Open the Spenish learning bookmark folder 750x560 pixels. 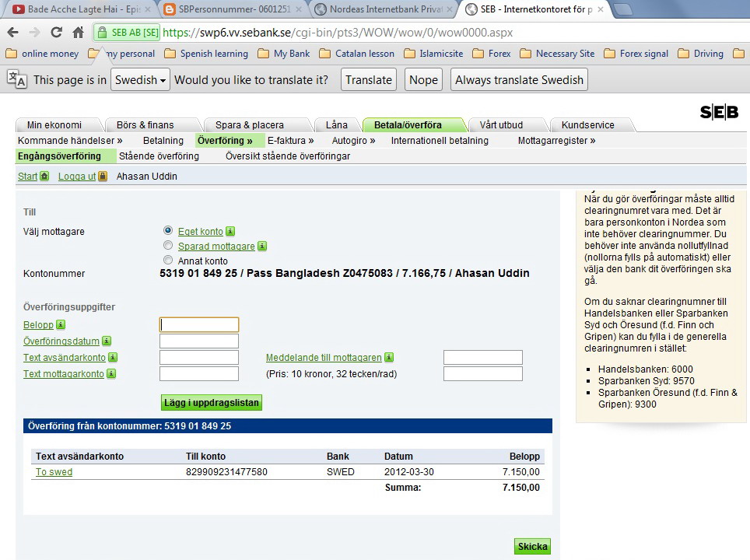point(206,54)
